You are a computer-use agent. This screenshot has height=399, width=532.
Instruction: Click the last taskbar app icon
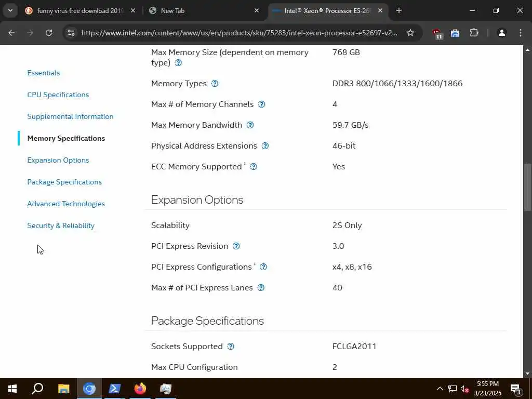coord(166,389)
